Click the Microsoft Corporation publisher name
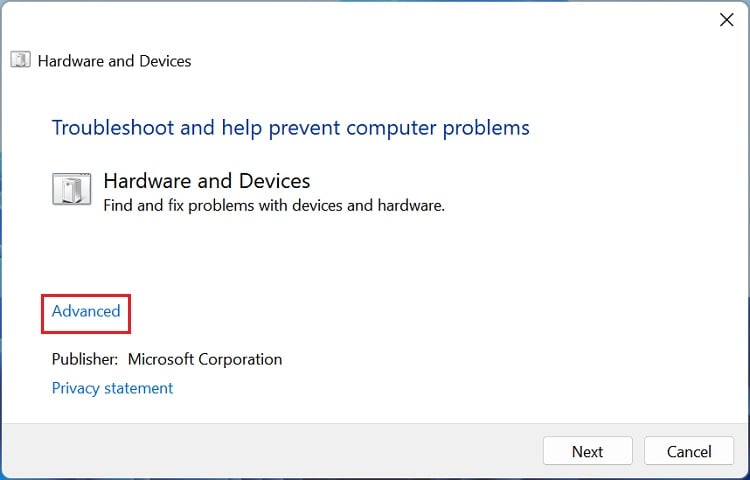750x480 pixels. 205,359
